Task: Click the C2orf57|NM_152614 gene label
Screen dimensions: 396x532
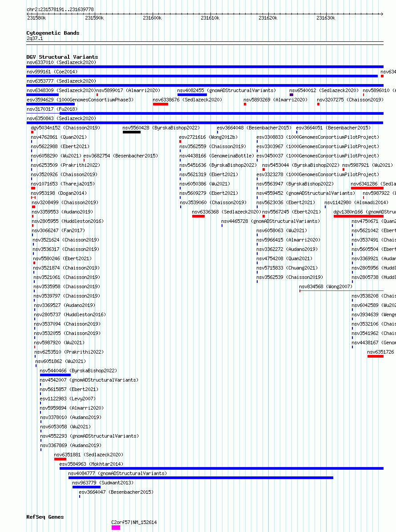Action: (x=134, y=523)
